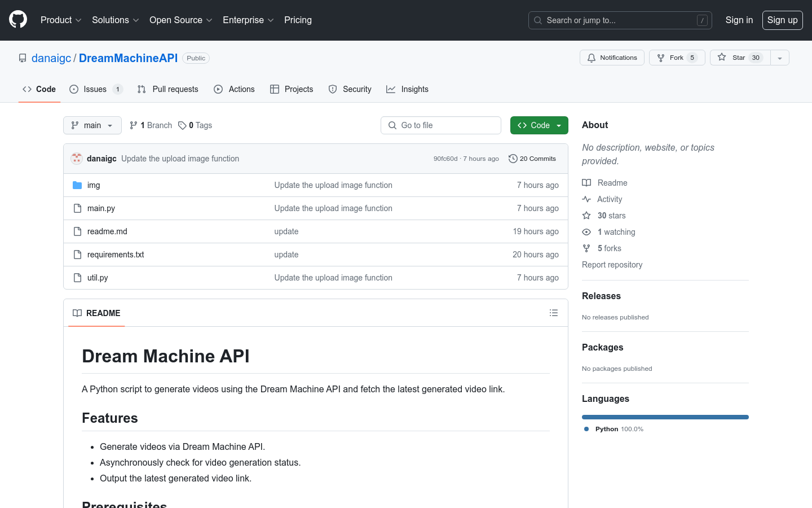Click the Activity pulse icon
Image resolution: width=812 pixels, height=508 pixels.
click(586, 199)
